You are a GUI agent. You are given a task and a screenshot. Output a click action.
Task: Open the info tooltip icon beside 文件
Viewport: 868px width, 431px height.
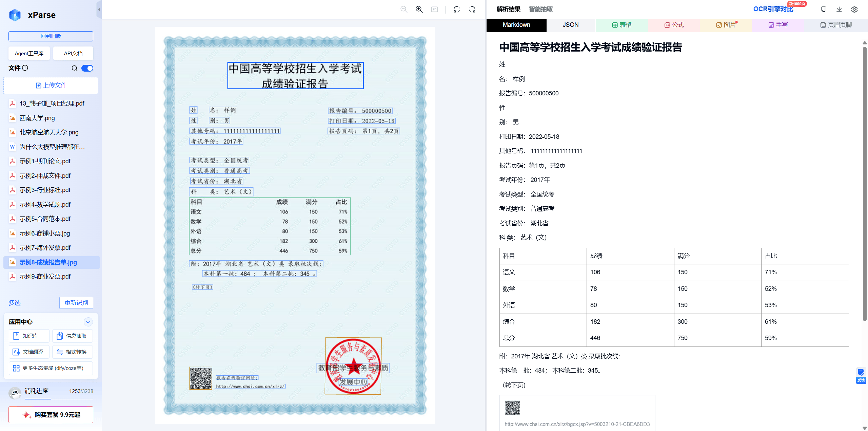point(25,68)
